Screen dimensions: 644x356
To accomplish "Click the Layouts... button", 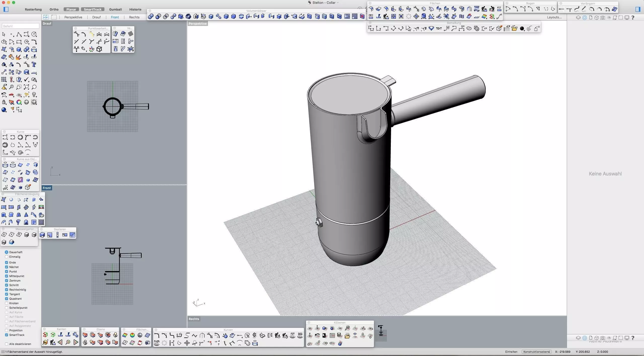I will coord(554,17).
